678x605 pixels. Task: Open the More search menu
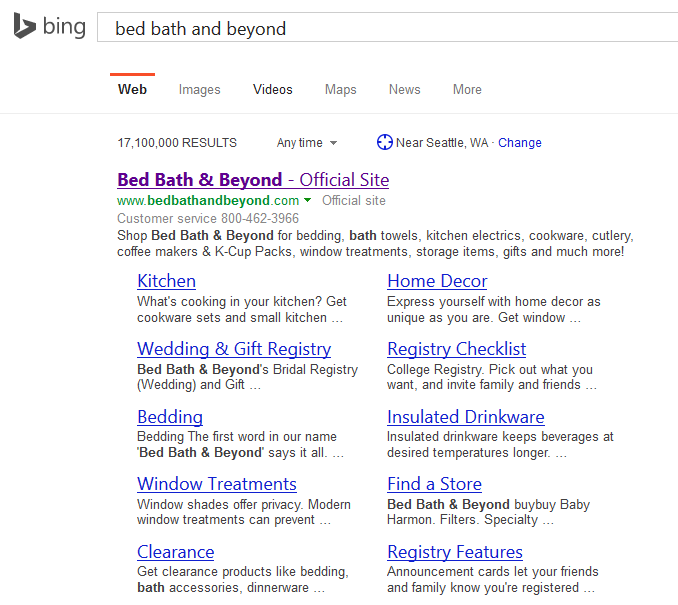pyautogui.click(x=467, y=89)
